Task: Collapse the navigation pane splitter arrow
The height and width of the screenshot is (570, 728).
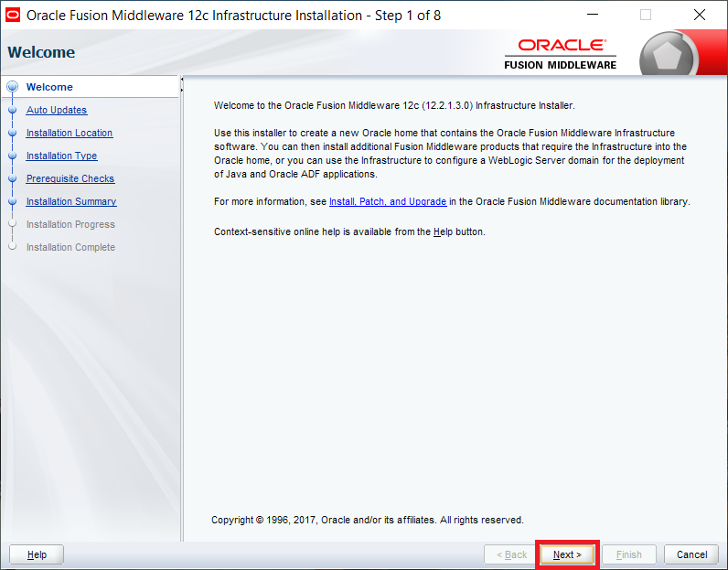Action: pyautogui.click(x=182, y=80)
